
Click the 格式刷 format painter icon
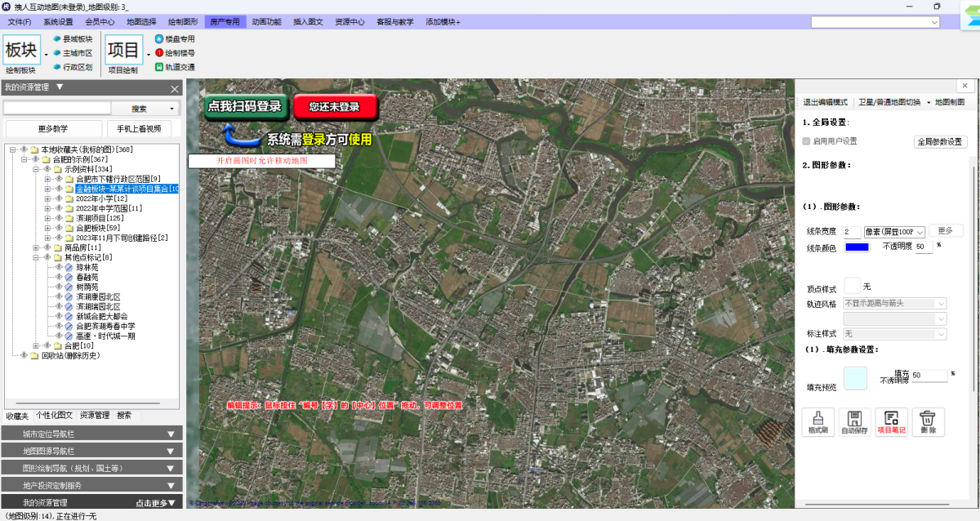[818, 421]
